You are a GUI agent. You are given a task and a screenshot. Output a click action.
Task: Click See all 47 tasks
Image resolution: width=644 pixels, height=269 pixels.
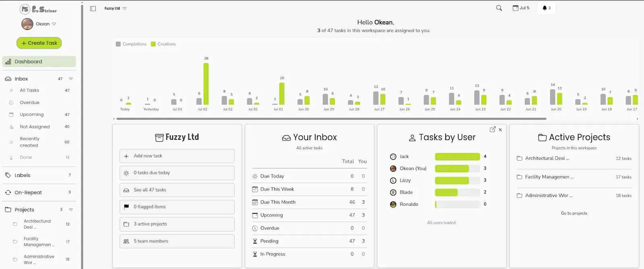pos(177,190)
